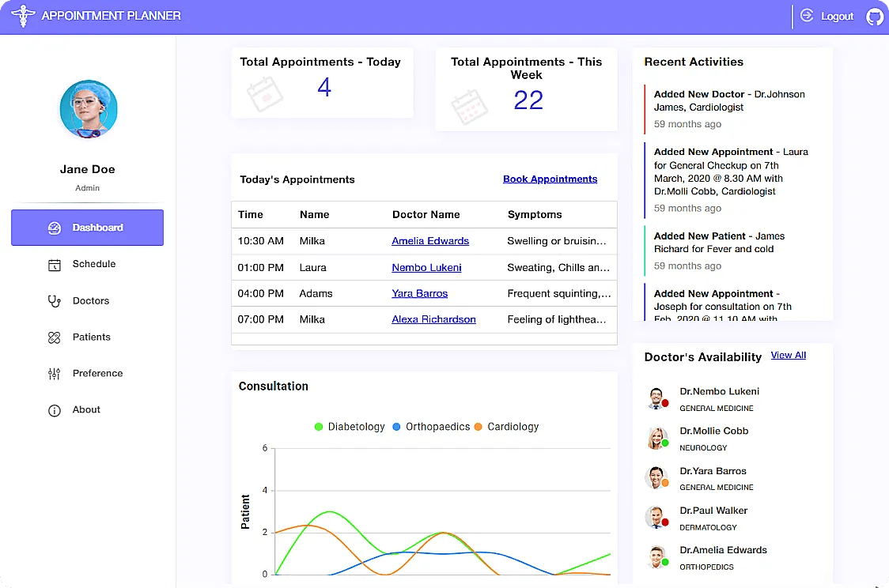Click View All in Doctor's Availability
Image resolution: width=889 pixels, height=588 pixels.
[788, 355]
